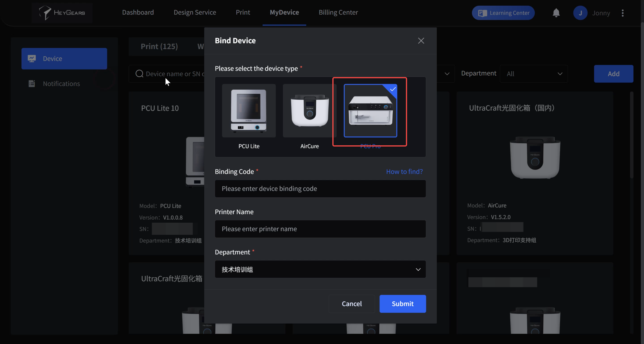
Task: Select the PCU Pro device type
Action: coord(370,111)
